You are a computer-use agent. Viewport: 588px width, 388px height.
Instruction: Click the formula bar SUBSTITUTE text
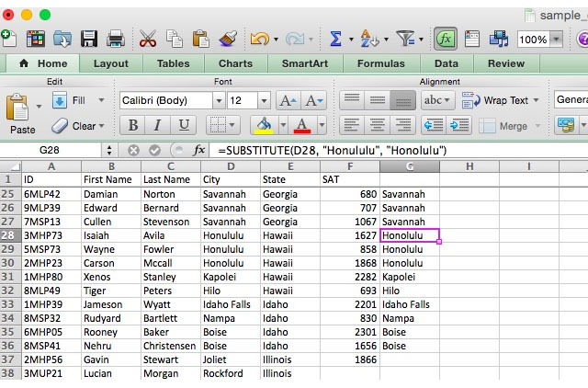(x=333, y=151)
